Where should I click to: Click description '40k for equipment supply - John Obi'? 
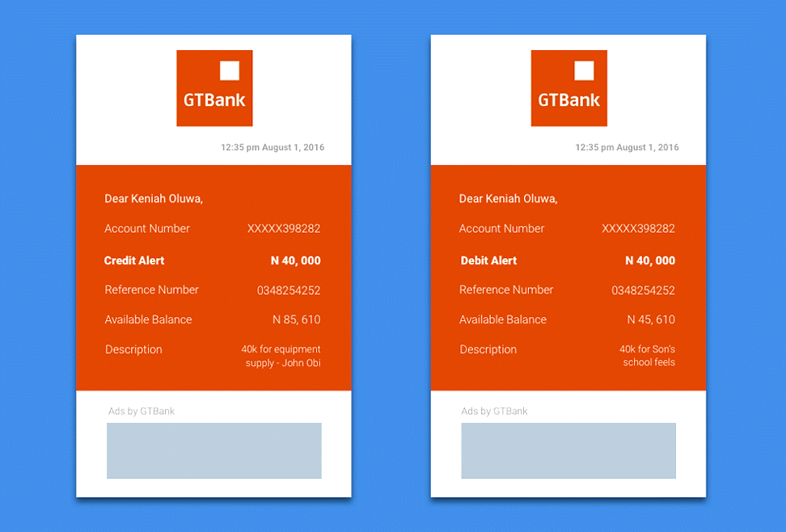[281, 356]
